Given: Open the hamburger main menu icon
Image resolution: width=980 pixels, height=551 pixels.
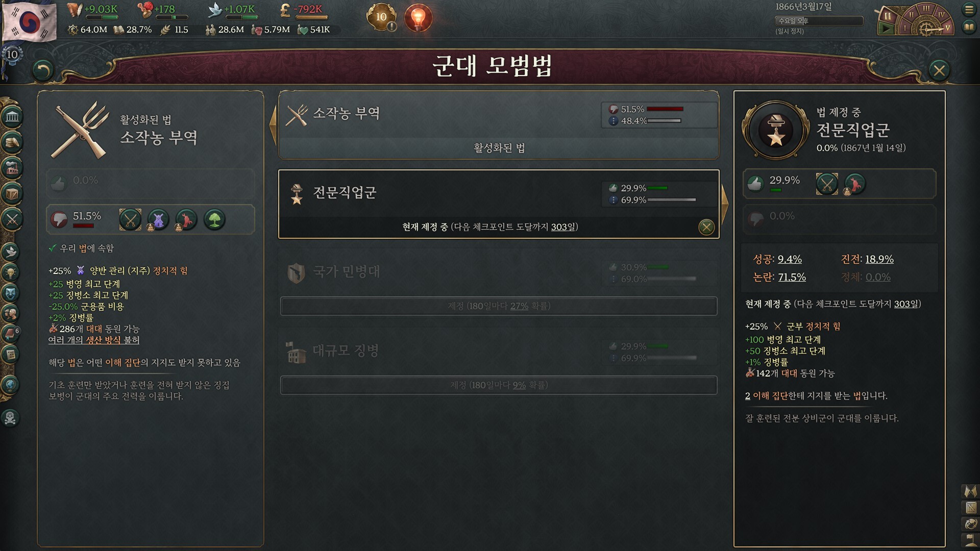Looking at the screenshot, I should pos(969,9).
